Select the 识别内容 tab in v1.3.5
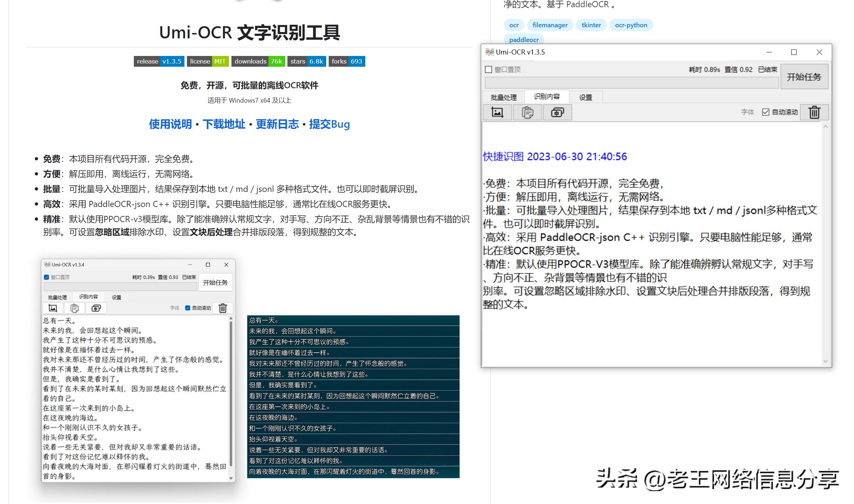Viewport: 854px width, 504px height. click(547, 97)
